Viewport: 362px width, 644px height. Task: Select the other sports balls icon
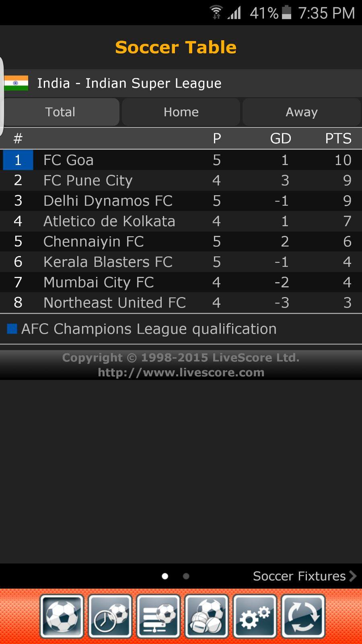click(x=207, y=616)
